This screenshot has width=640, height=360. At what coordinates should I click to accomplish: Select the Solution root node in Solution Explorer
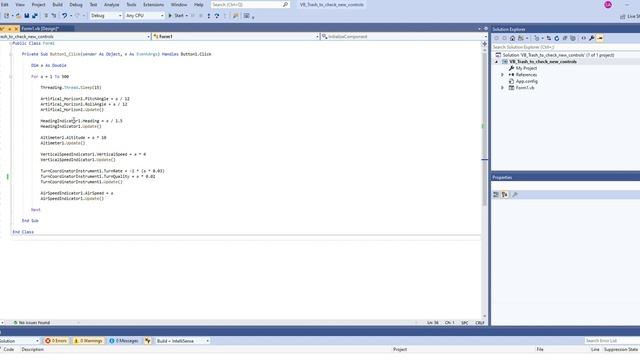click(558, 55)
